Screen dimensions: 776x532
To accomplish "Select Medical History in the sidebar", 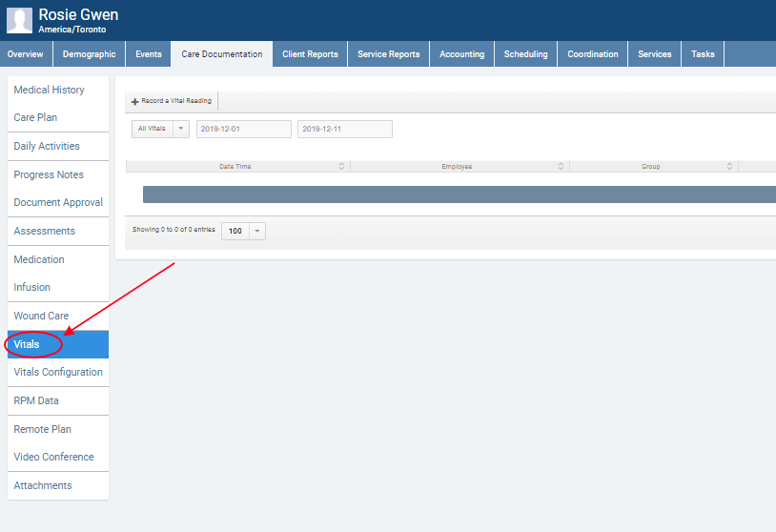I will point(49,90).
